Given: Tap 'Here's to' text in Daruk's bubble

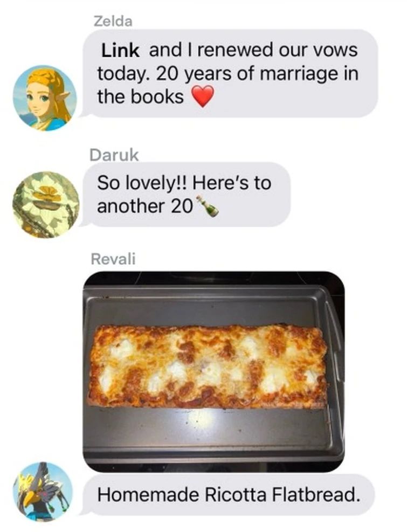Looking at the screenshot, I should (232, 183).
